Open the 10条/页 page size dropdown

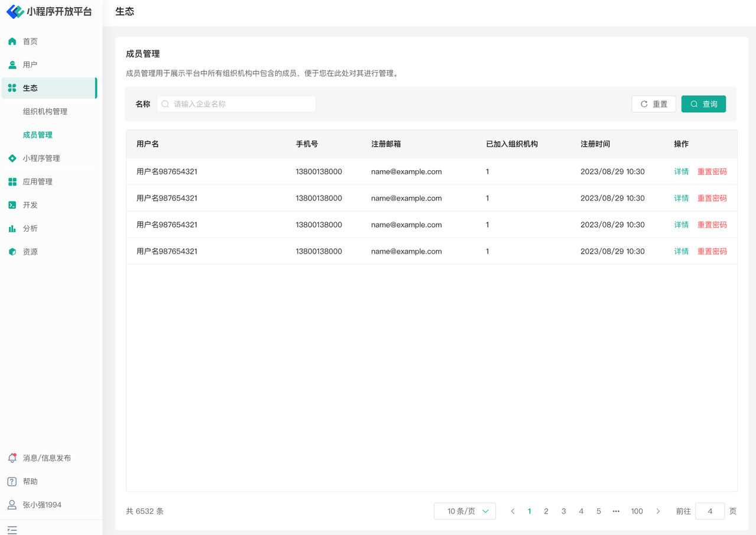465,511
